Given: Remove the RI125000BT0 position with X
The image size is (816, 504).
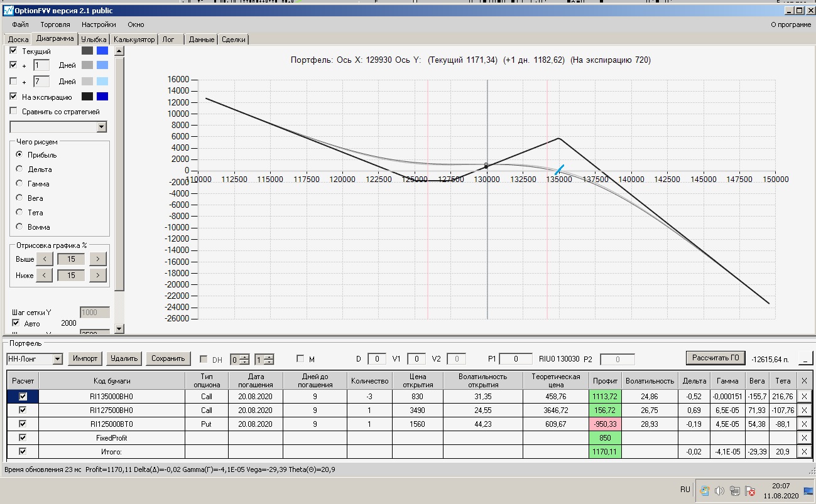Looking at the screenshot, I should (x=804, y=424).
